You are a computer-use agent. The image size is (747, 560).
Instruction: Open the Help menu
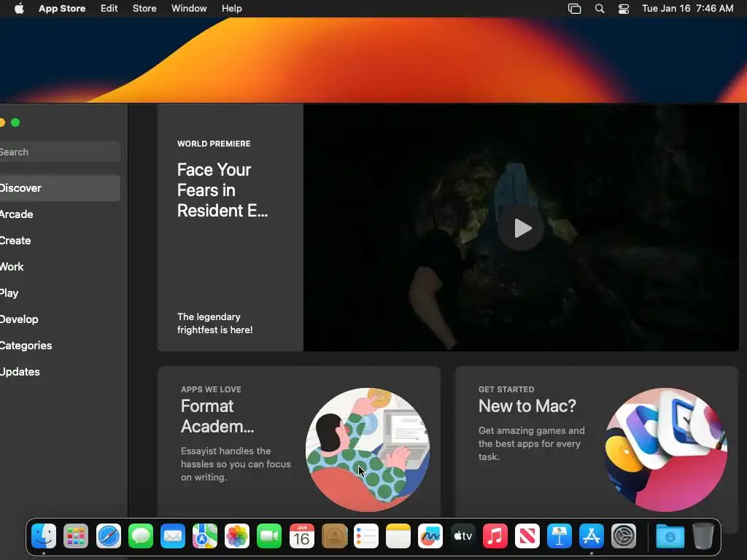click(x=231, y=9)
